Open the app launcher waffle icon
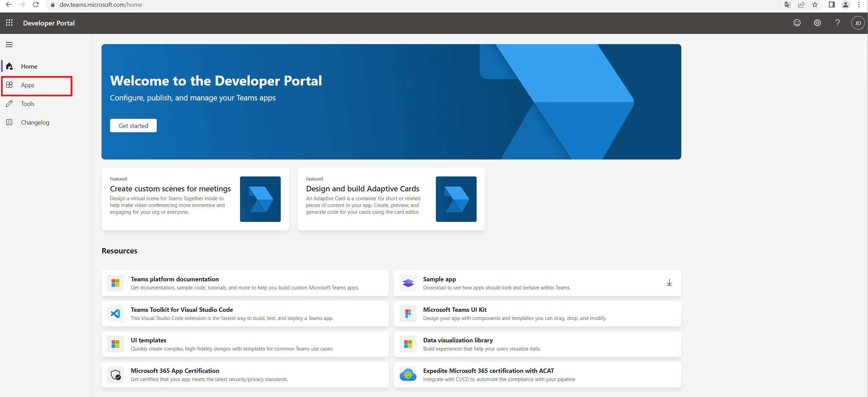 (9, 23)
